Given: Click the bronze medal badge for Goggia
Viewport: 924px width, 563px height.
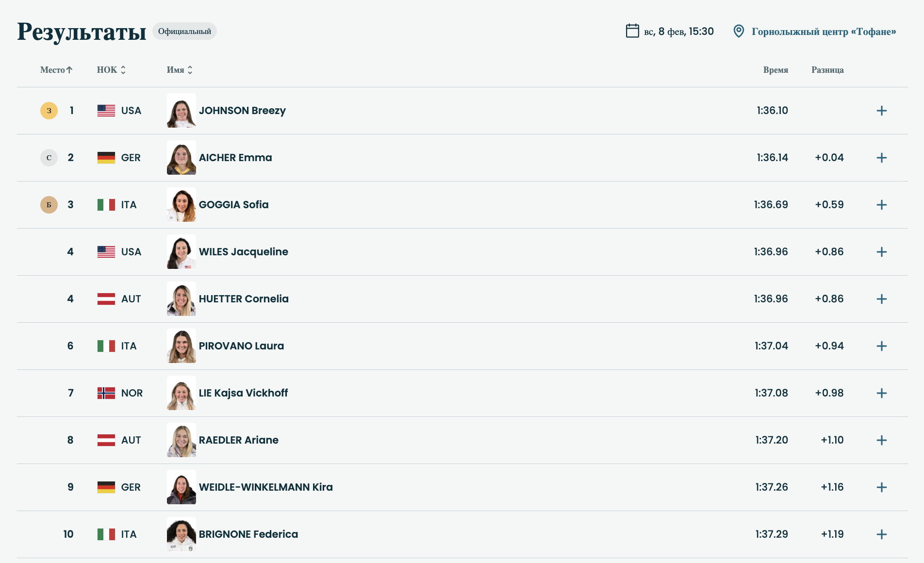Looking at the screenshot, I should click(x=49, y=205).
